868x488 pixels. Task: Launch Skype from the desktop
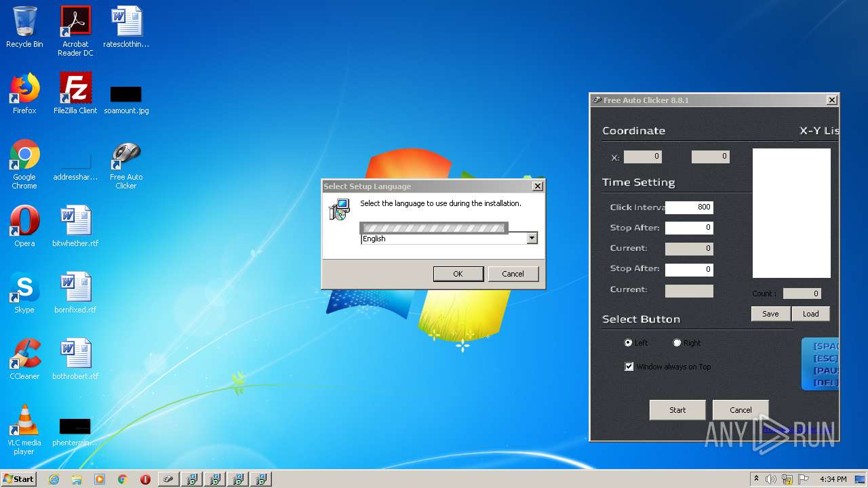click(x=24, y=293)
